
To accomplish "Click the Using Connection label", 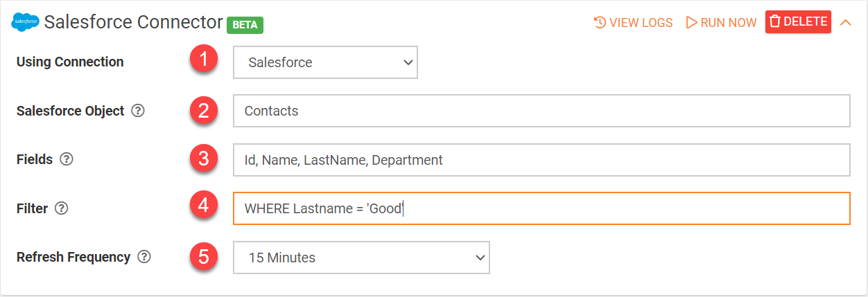I will pyautogui.click(x=70, y=62).
